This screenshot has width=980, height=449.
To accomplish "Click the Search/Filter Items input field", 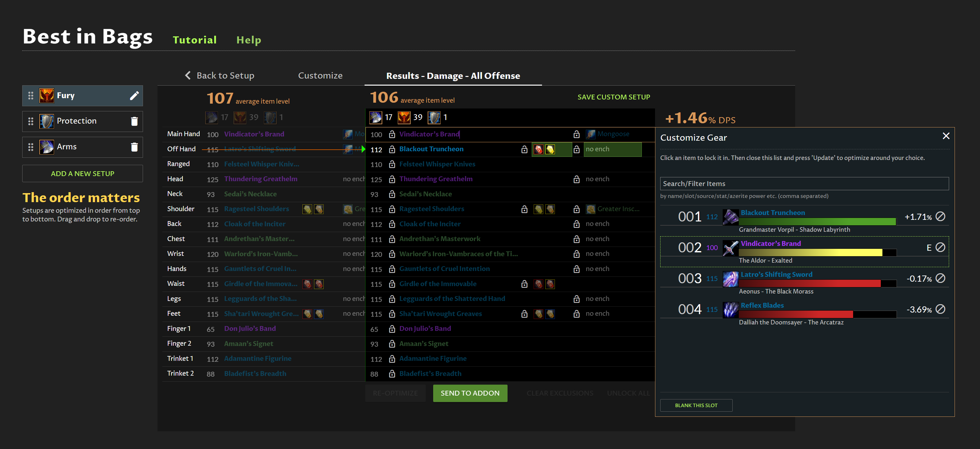I will [804, 184].
